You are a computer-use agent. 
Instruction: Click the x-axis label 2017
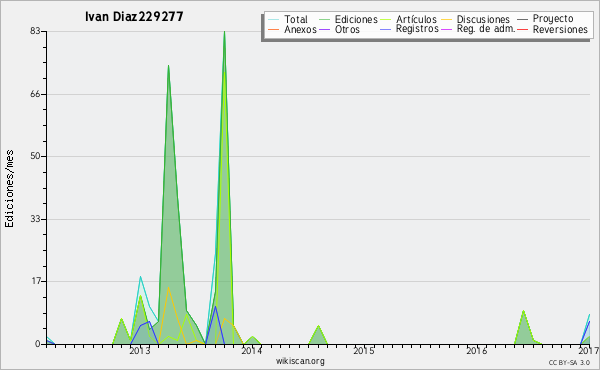(589, 351)
